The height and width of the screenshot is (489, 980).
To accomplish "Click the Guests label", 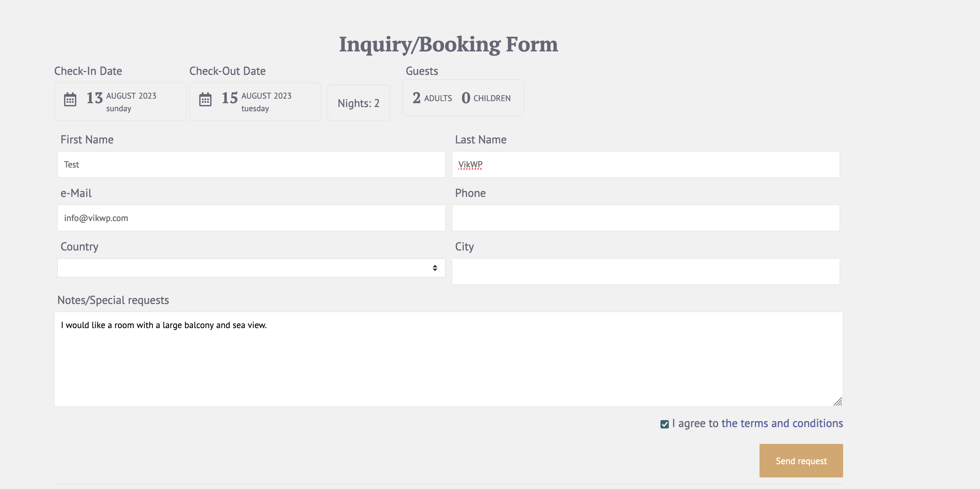I will pyautogui.click(x=422, y=71).
